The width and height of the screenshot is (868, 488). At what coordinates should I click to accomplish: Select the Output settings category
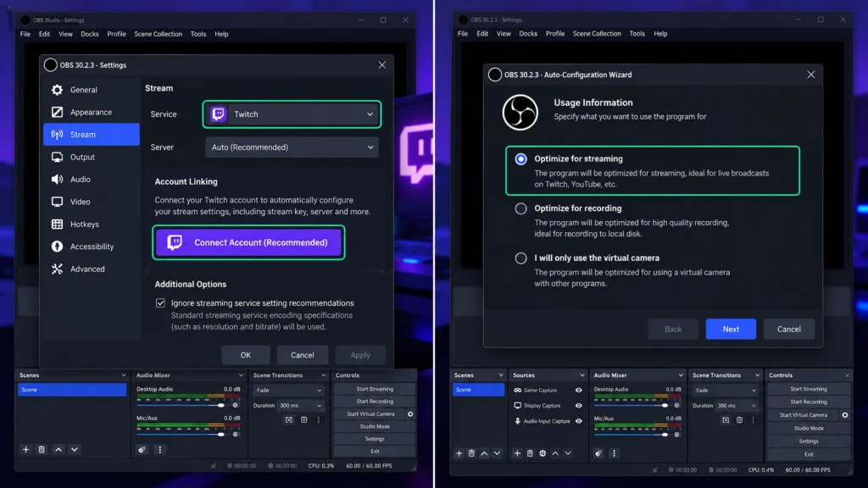[x=92, y=157]
